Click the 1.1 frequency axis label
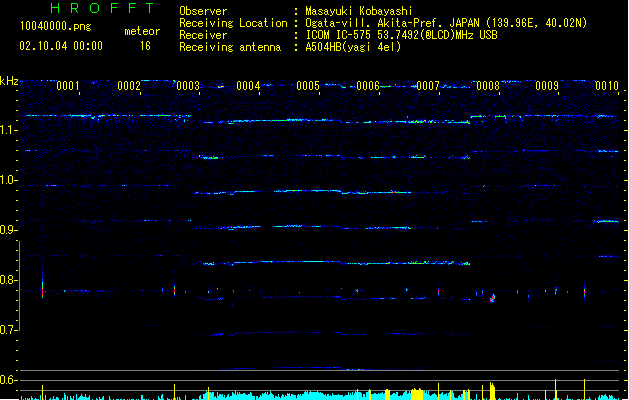Viewport: 629px width, 400px height. 9,130
